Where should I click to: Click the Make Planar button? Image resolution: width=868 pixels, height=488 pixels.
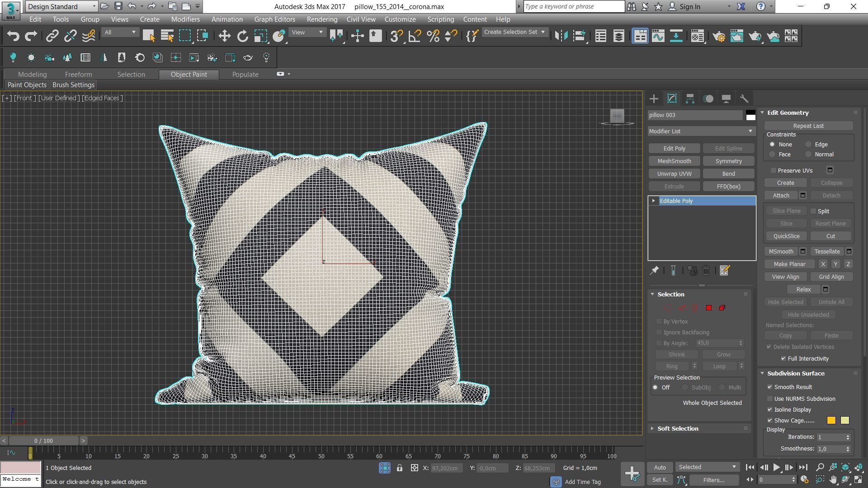pos(789,264)
